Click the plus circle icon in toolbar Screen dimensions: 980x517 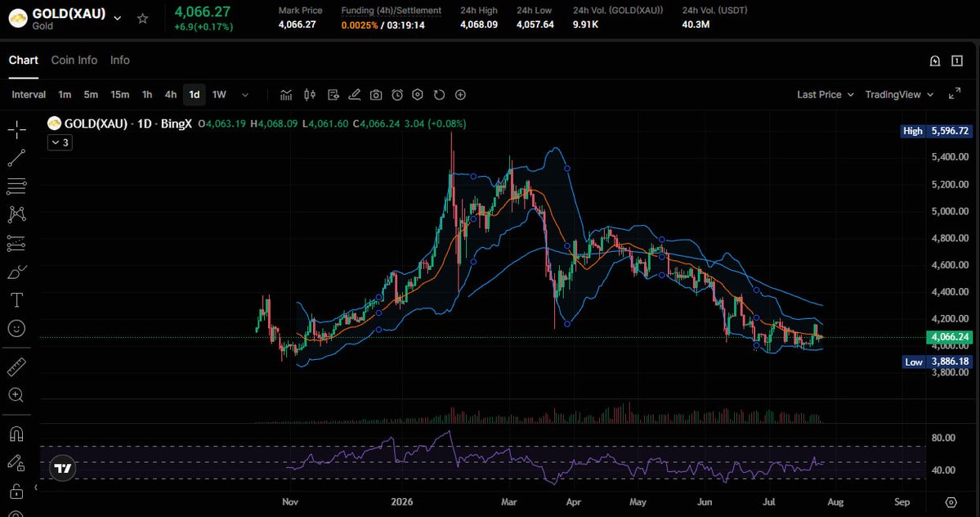click(461, 94)
